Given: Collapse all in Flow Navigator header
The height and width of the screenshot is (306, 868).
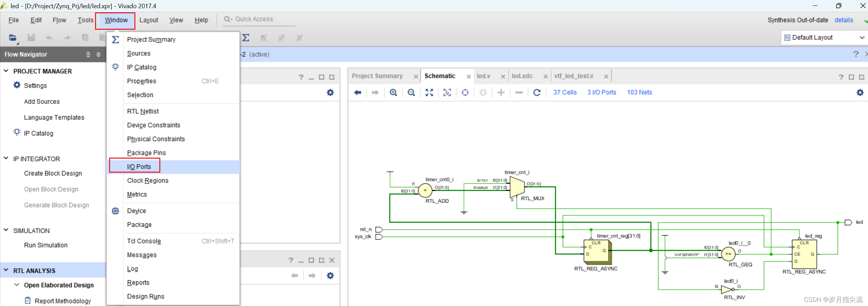Looking at the screenshot, I should 88,55.
